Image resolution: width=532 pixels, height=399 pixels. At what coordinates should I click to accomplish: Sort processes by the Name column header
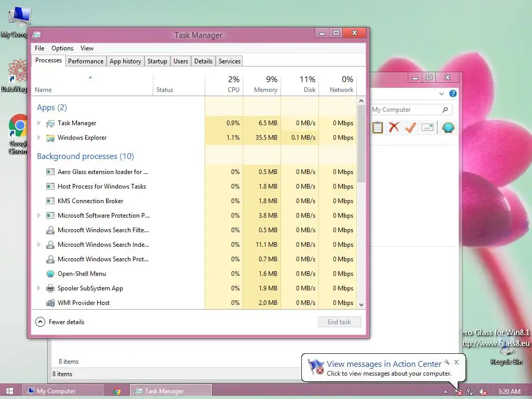(x=92, y=84)
